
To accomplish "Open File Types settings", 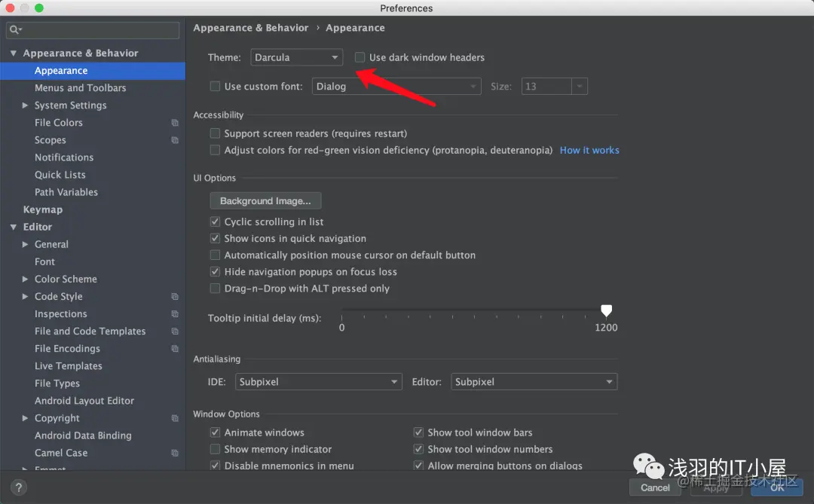I will coord(57,383).
